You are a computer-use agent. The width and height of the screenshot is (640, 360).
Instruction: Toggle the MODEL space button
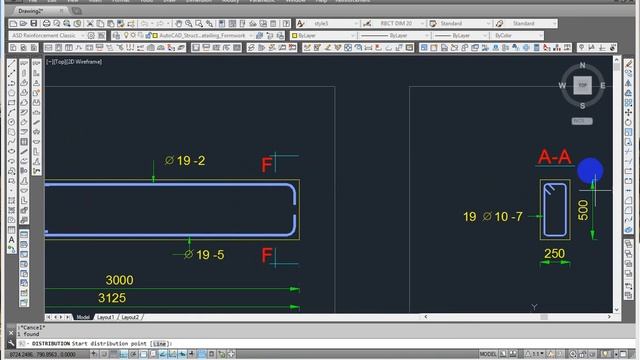point(488,354)
